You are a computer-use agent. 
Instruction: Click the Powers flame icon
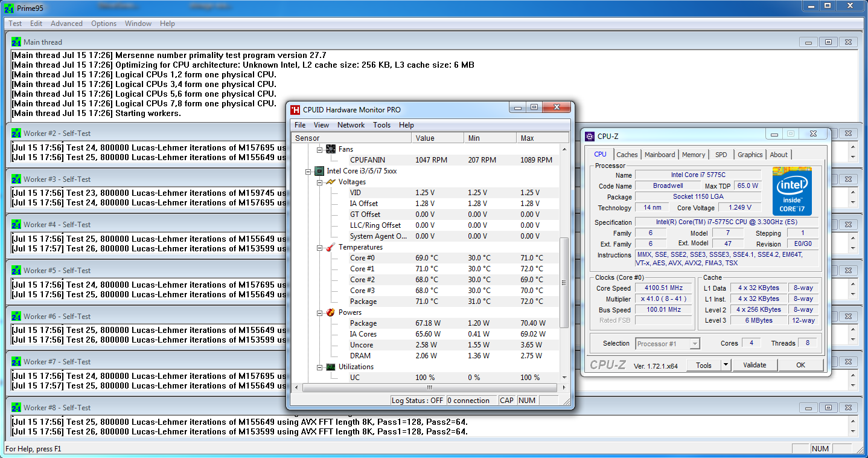tap(331, 312)
